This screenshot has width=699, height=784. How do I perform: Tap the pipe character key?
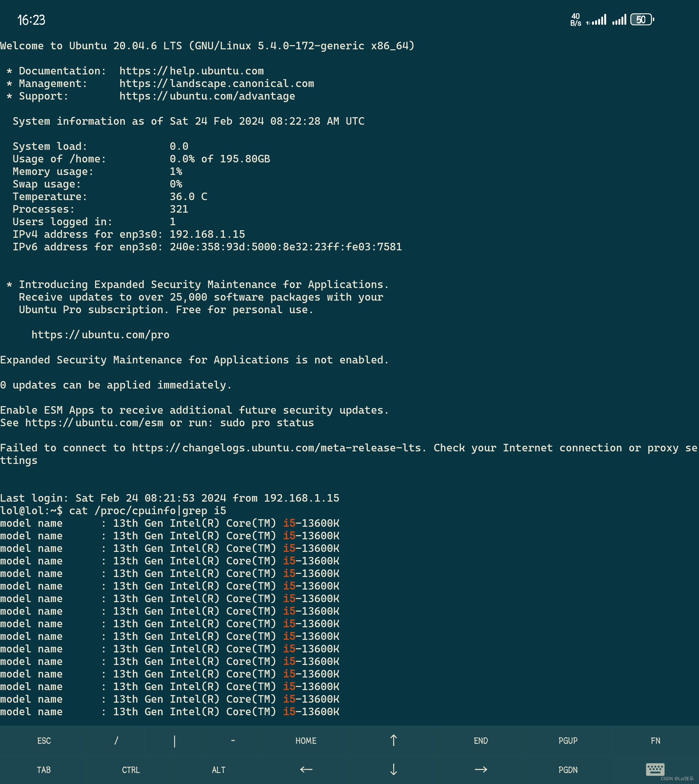point(174,741)
